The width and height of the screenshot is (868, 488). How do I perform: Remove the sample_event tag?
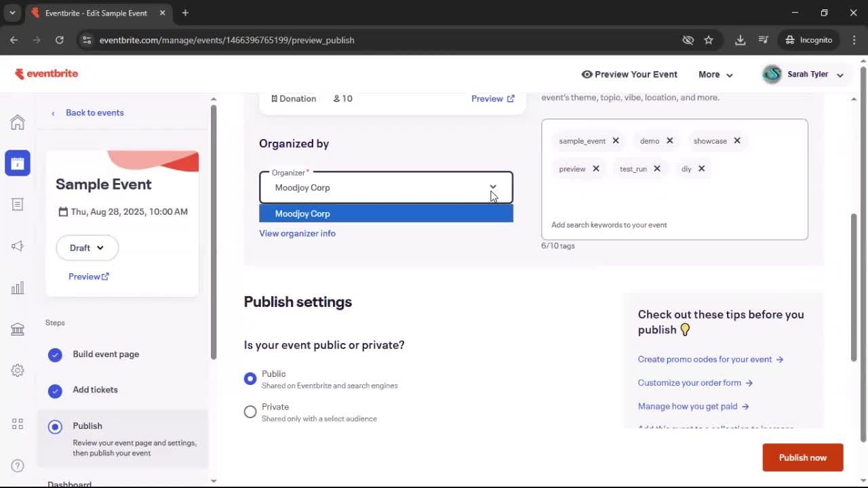coord(616,141)
